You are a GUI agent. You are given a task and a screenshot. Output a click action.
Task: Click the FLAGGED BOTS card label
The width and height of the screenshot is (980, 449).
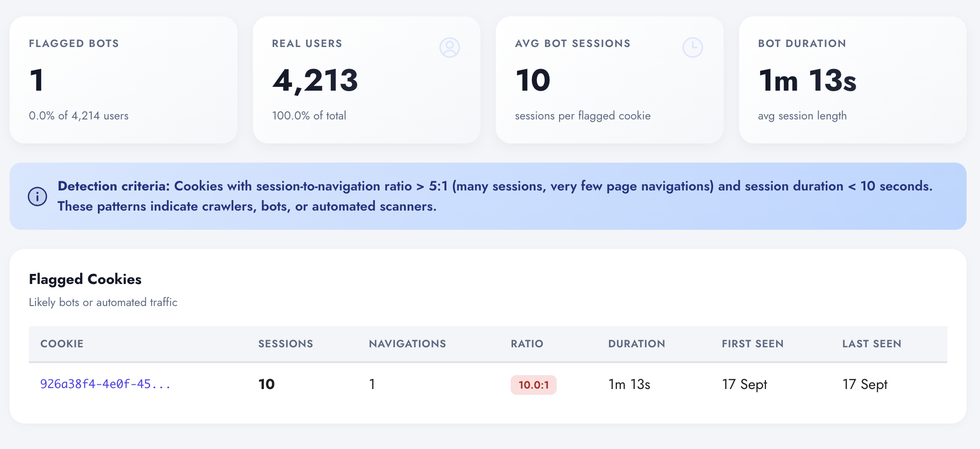point(74,44)
